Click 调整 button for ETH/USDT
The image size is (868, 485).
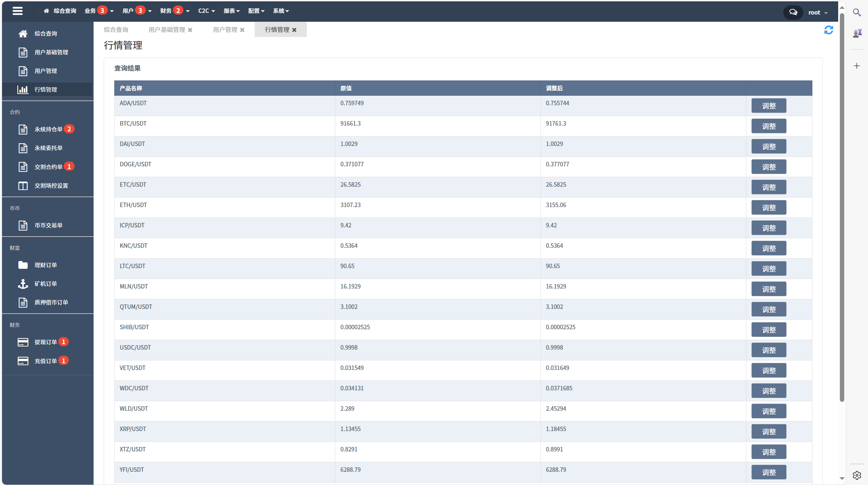click(x=768, y=208)
